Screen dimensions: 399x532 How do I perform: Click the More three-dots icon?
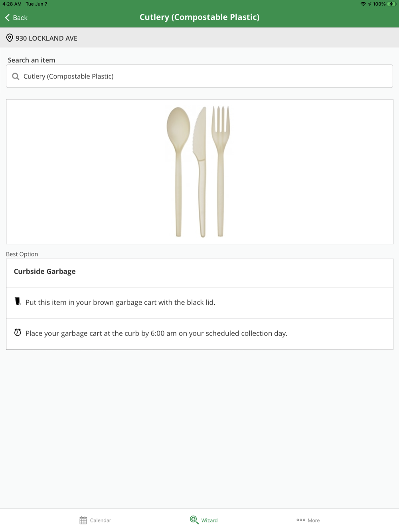pos(301,520)
